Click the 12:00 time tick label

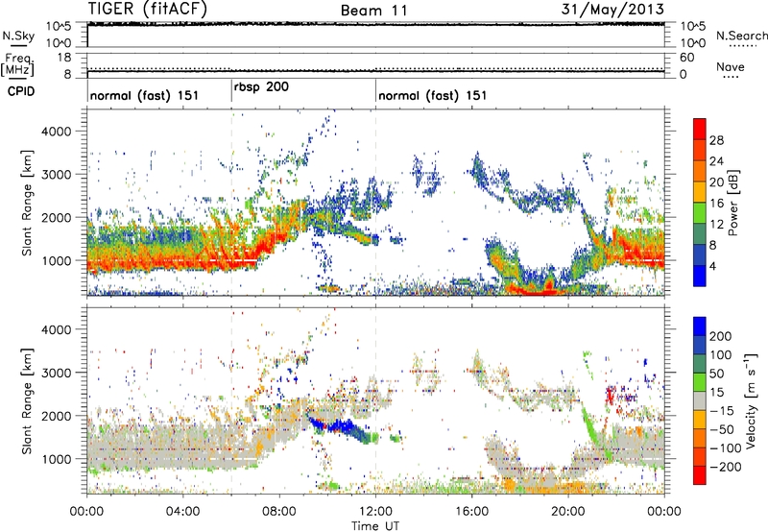point(375,512)
